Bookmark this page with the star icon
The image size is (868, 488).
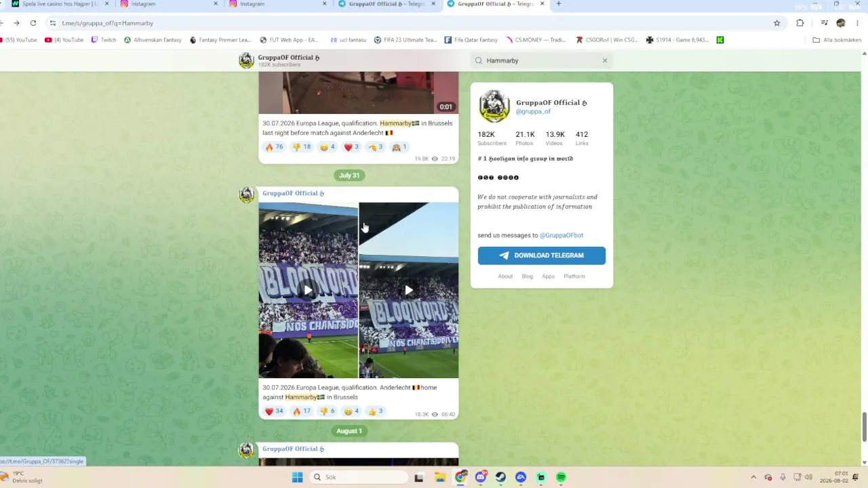click(x=777, y=23)
